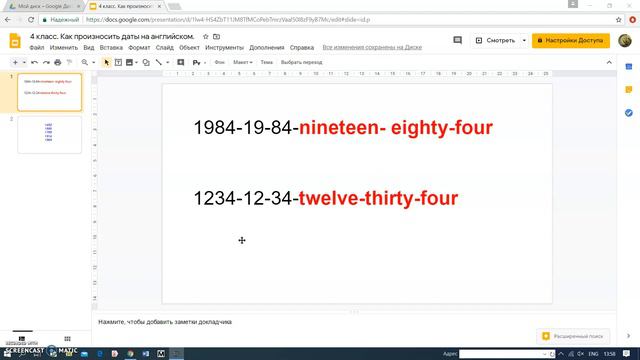The height and width of the screenshot is (360, 640).
Task: Star the presentation
Action: pyautogui.click(x=206, y=37)
